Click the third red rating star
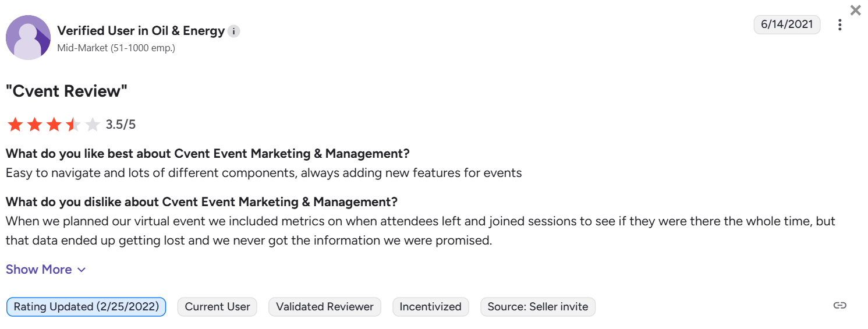 tap(54, 125)
